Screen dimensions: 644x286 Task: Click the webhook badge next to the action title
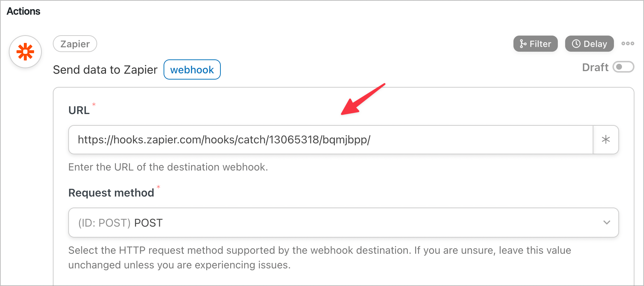click(x=192, y=69)
